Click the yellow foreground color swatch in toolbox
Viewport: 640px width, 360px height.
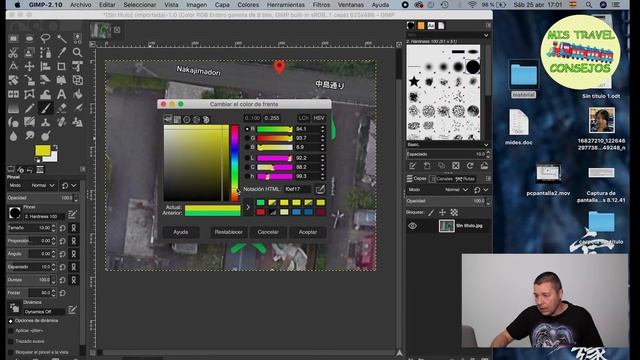(x=42, y=150)
